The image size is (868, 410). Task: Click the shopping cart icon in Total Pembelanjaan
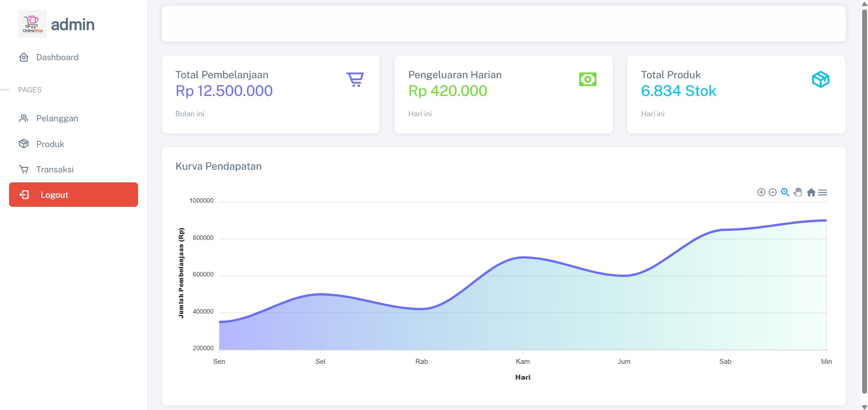tap(355, 80)
